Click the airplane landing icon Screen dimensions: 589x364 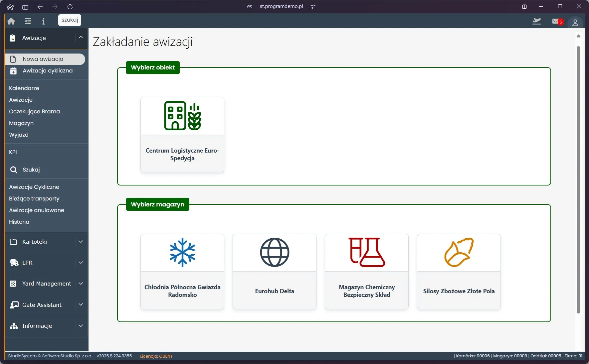click(x=536, y=21)
